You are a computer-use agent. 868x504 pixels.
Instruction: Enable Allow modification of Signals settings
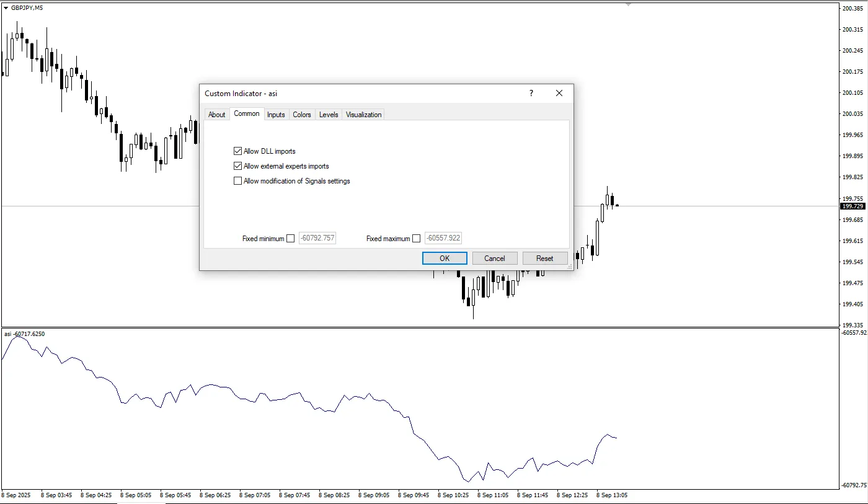click(x=237, y=181)
